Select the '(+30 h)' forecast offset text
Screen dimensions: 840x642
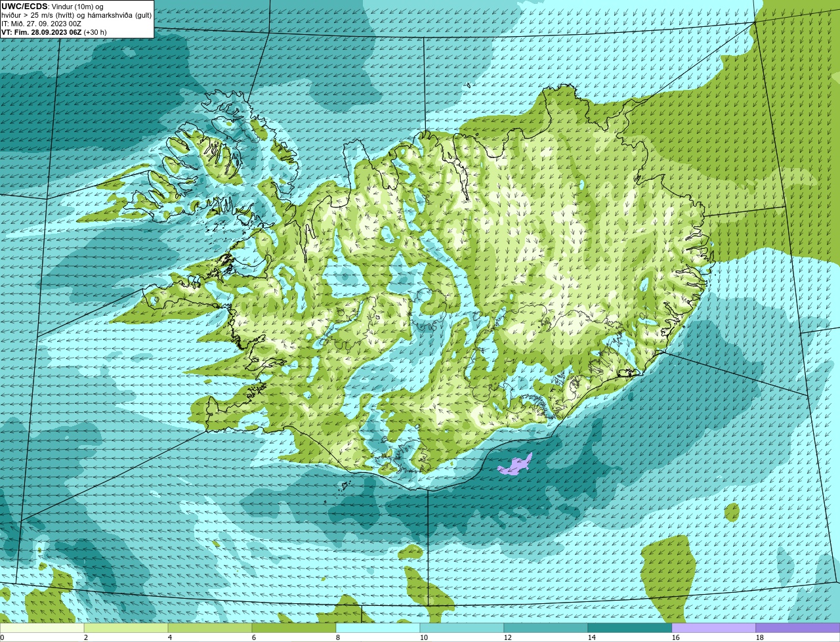point(95,32)
